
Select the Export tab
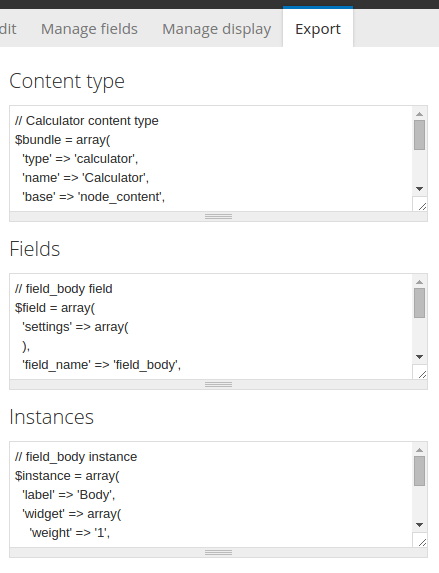tap(318, 27)
